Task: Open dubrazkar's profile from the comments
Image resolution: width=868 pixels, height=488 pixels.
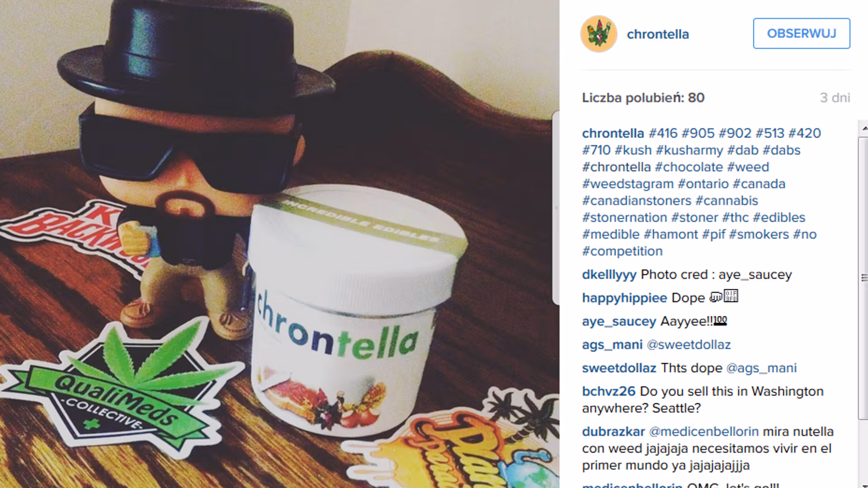Action: [613, 432]
